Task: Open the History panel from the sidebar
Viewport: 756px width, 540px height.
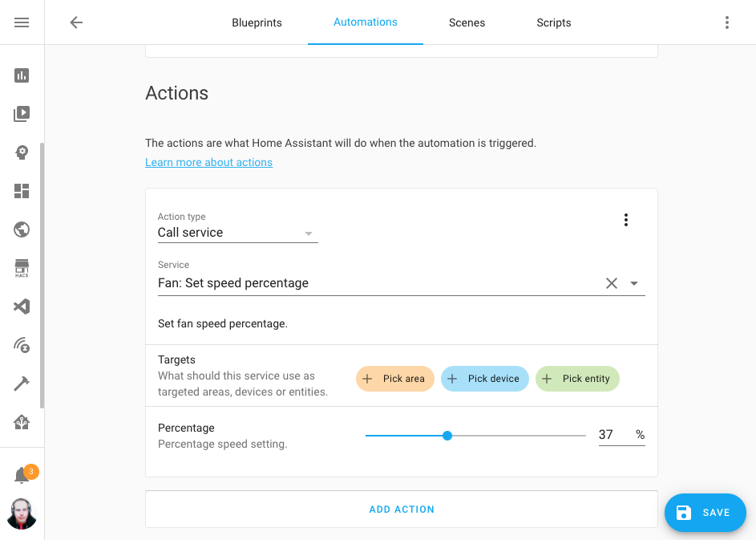Action: coord(22,75)
